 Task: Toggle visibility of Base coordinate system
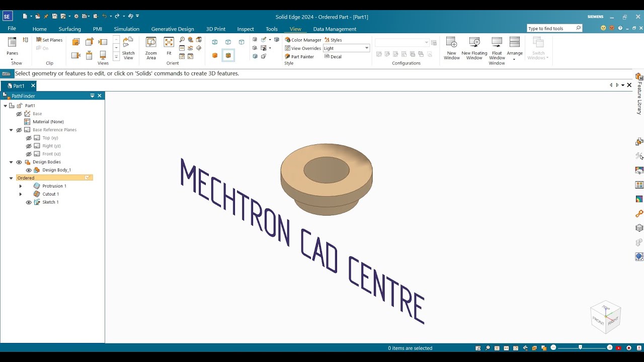(19, 114)
